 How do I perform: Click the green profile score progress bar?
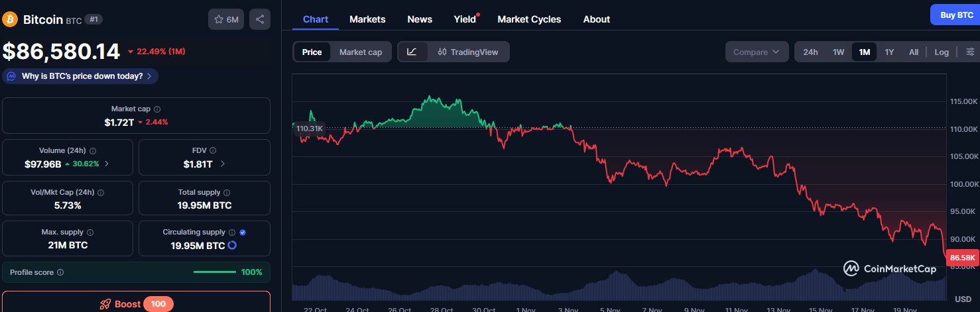pos(214,272)
